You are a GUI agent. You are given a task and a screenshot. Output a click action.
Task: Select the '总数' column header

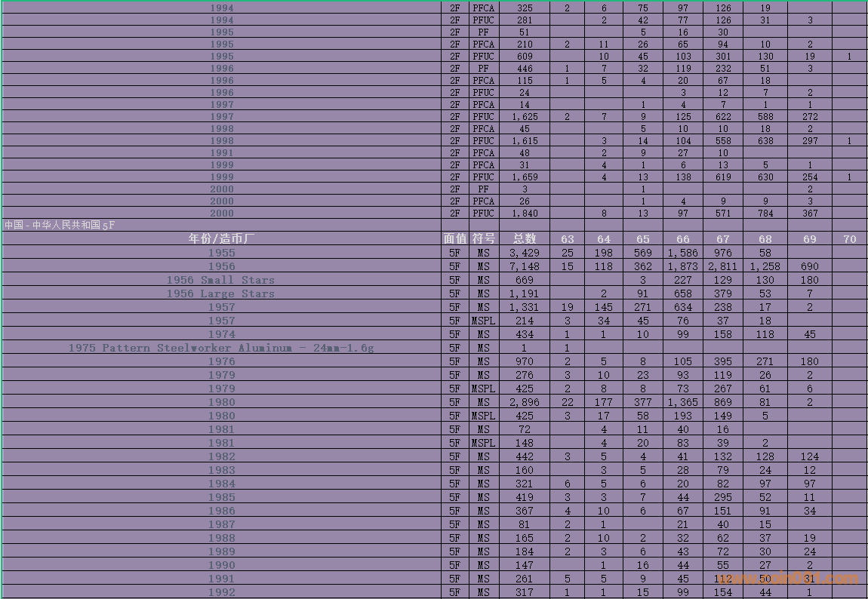pyautogui.click(x=524, y=238)
